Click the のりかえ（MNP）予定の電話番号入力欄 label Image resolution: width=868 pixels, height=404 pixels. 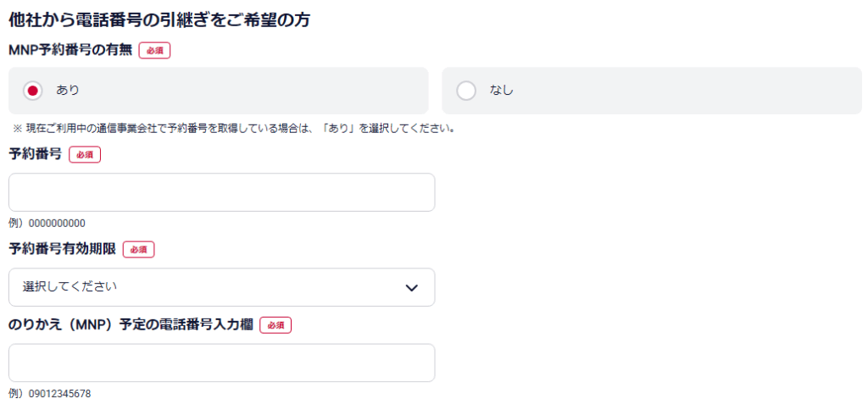(131, 325)
